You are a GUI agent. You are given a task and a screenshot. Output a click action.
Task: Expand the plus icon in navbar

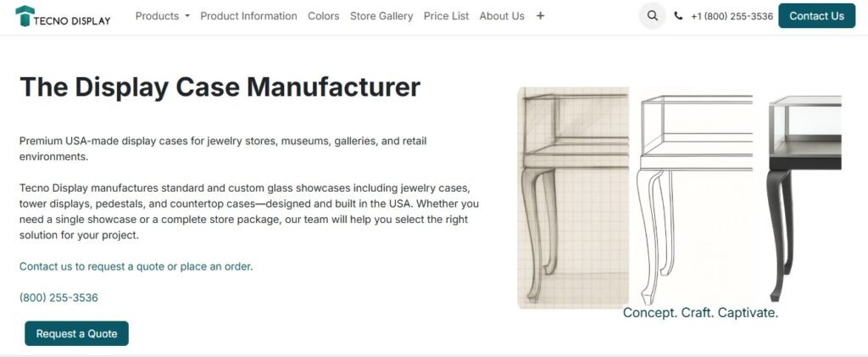(541, 16)
